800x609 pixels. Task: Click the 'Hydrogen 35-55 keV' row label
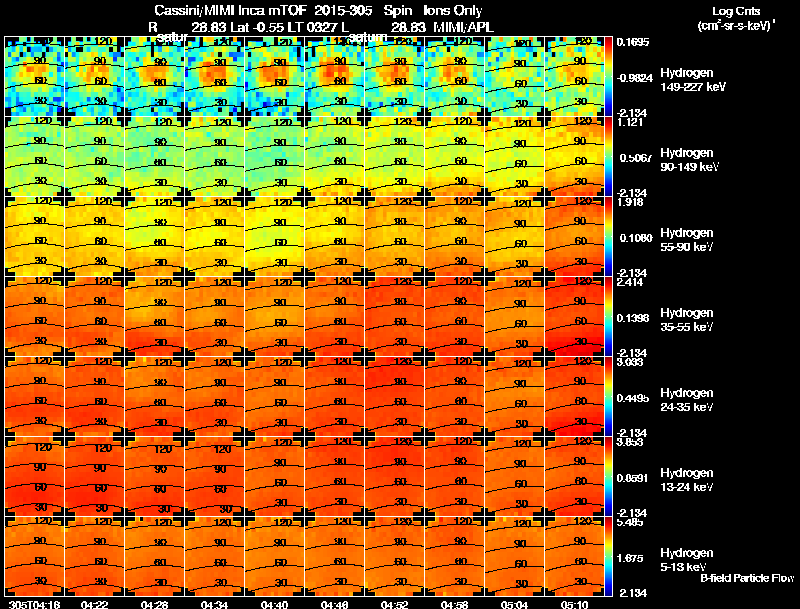click(687, 320)
